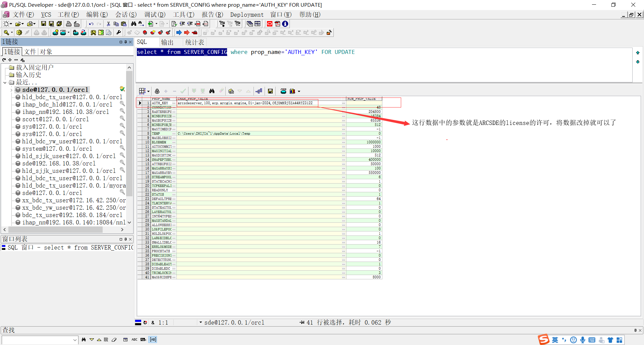This screenshot has height=345, width=644.
Task: Click the Paste clipboard icon
Action: click(124, 24)
